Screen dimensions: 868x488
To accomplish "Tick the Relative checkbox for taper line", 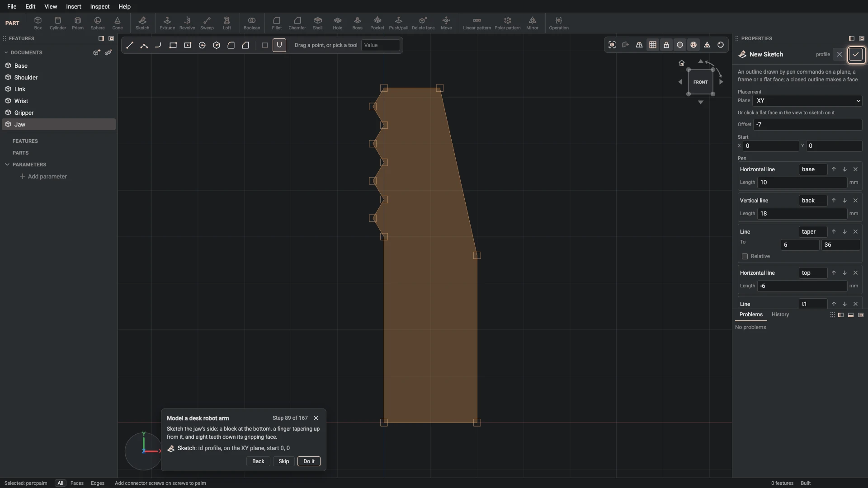I will tap(745, 257).
